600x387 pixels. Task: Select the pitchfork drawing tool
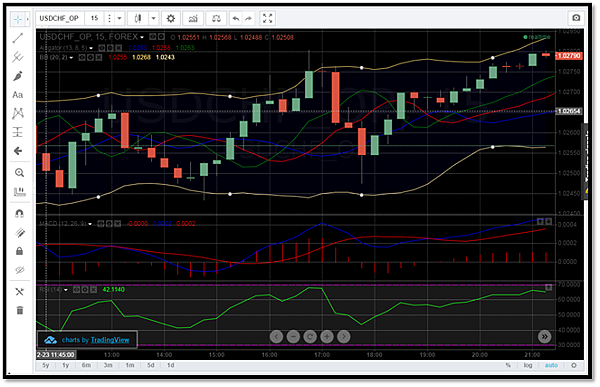click(18, 57)
